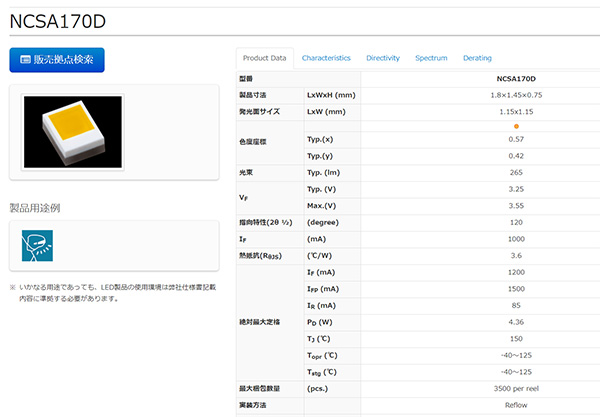Select the (pcs.) unit label
The image size is (600, 417).
click(318, 389)
